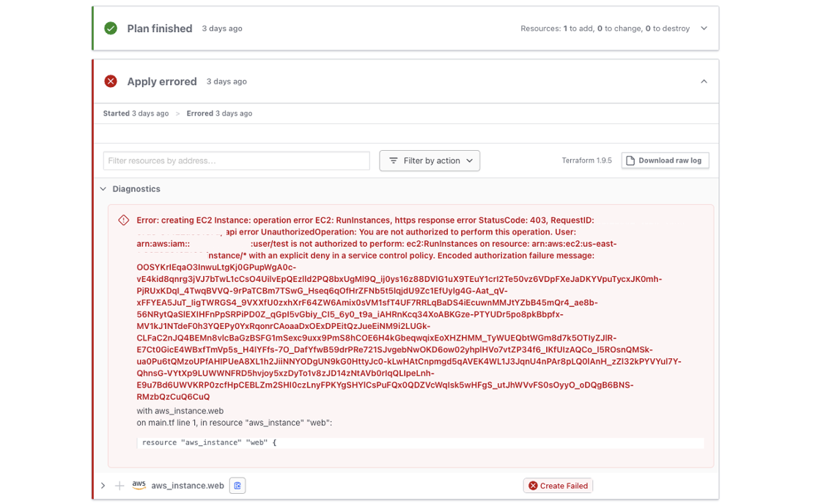Click the document icon in Download raw log
The image size is (818, 504).
(630, 160)
